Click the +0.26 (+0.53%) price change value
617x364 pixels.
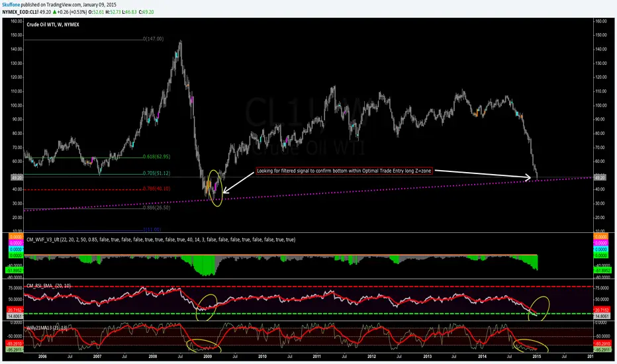pos(72,12)
